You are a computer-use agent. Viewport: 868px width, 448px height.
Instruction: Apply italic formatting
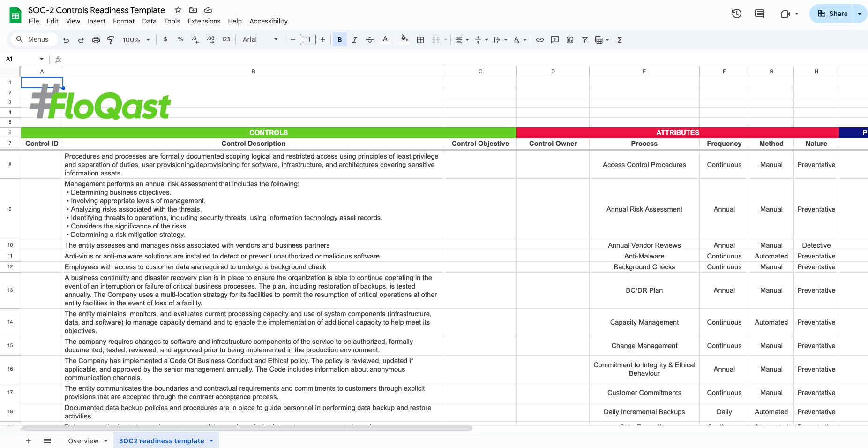tap(354, 39)
